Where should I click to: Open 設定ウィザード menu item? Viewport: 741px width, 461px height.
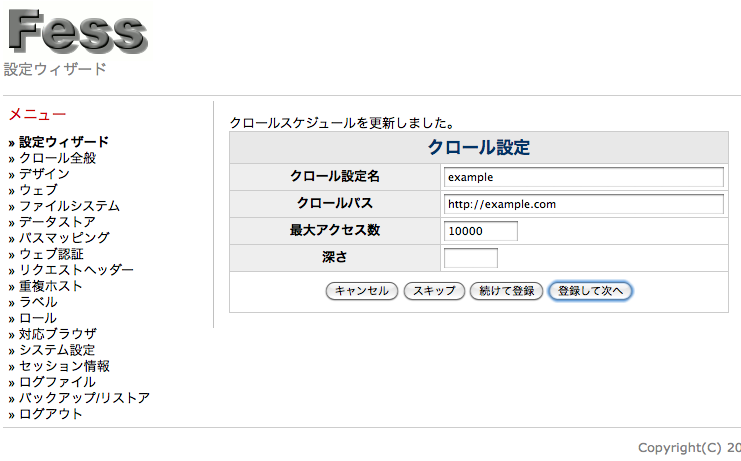64,142
